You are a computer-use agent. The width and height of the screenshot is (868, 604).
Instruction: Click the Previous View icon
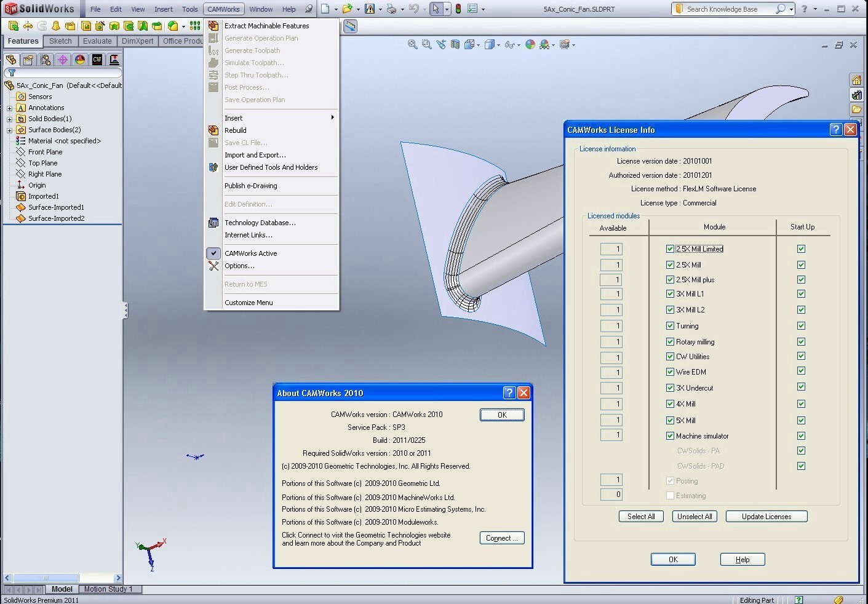(x=441, y=44)
